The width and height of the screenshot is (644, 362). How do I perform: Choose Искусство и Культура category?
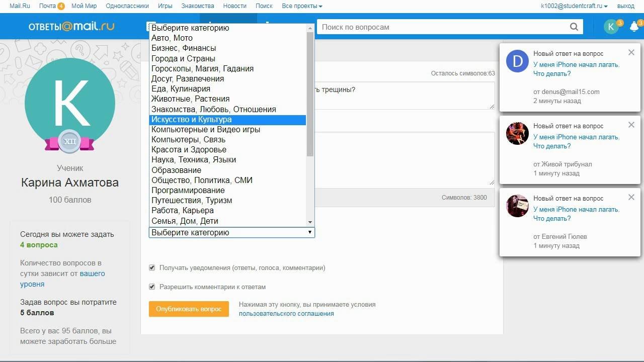[228, 120]
